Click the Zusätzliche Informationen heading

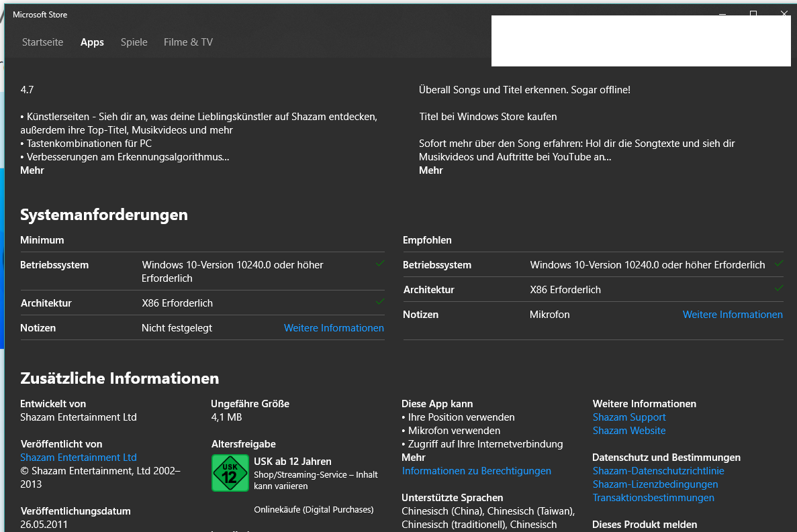tap(120, 378)
